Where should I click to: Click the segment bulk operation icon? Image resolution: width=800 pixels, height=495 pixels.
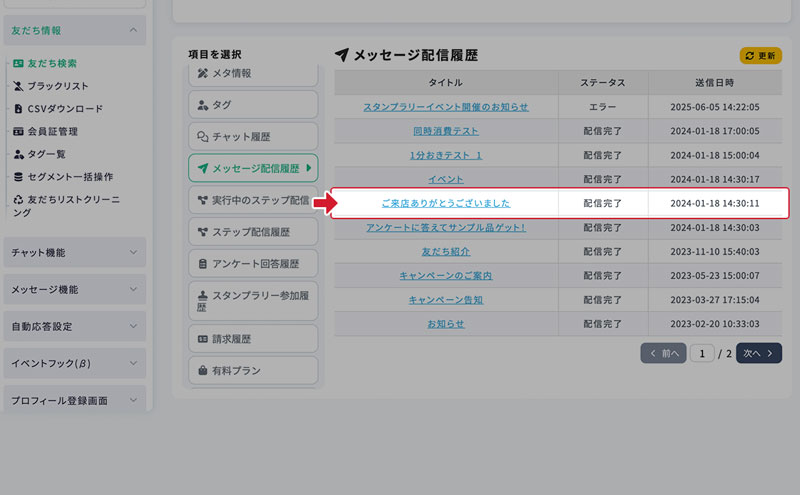[x=18, y=177]
